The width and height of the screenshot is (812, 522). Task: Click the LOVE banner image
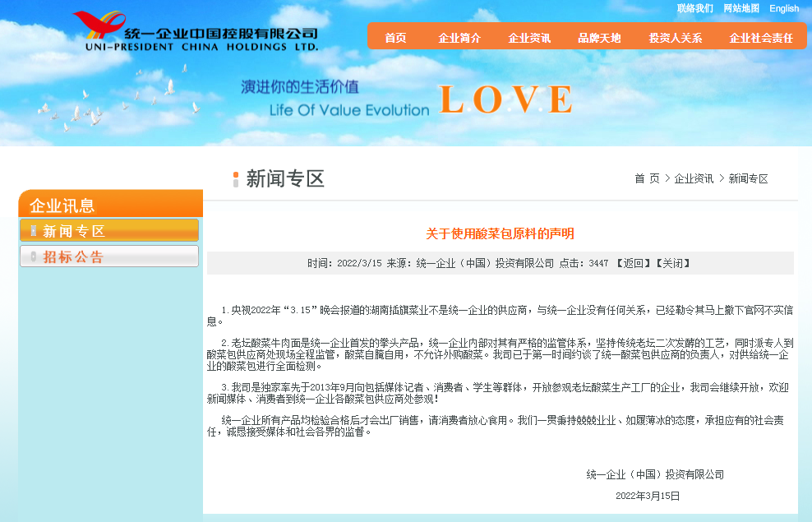click(506, 100)
